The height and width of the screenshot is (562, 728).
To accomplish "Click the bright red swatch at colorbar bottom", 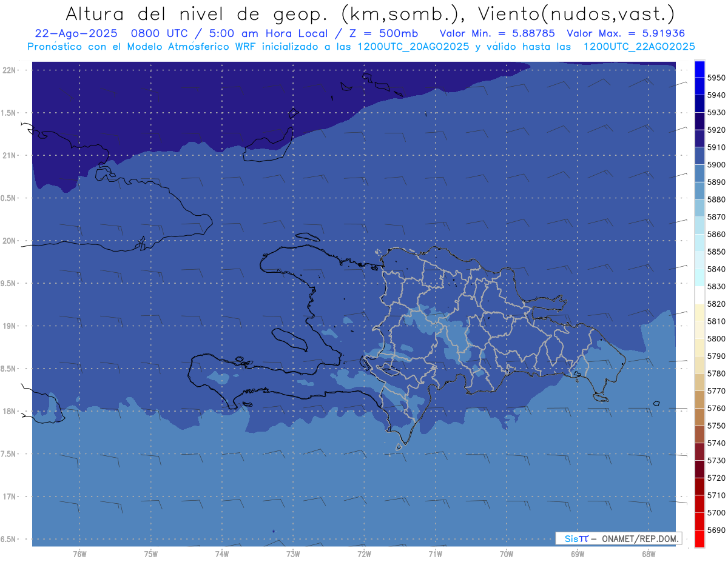I will tap(699, 538).
